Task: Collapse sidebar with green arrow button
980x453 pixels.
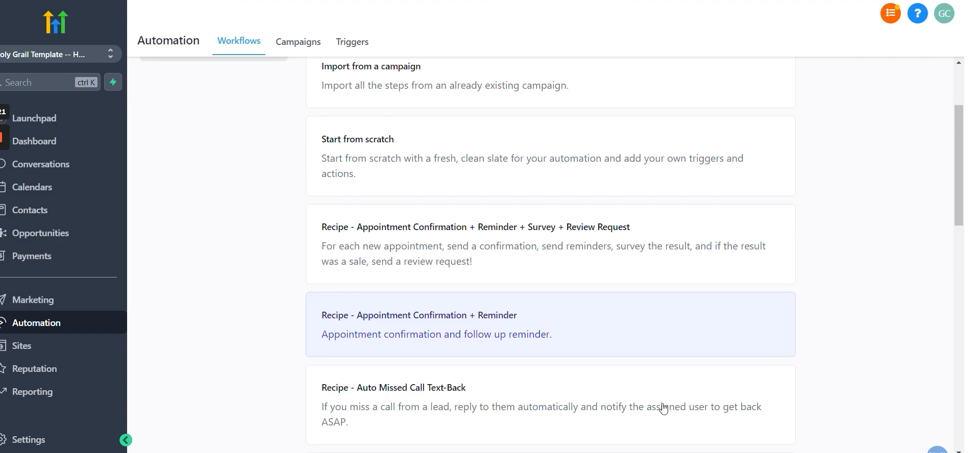Action: click(x=126, y=440)
